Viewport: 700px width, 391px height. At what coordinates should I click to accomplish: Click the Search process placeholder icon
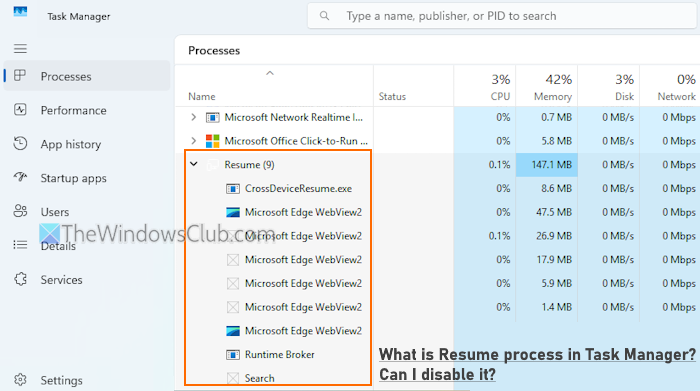tap(233, 379)
